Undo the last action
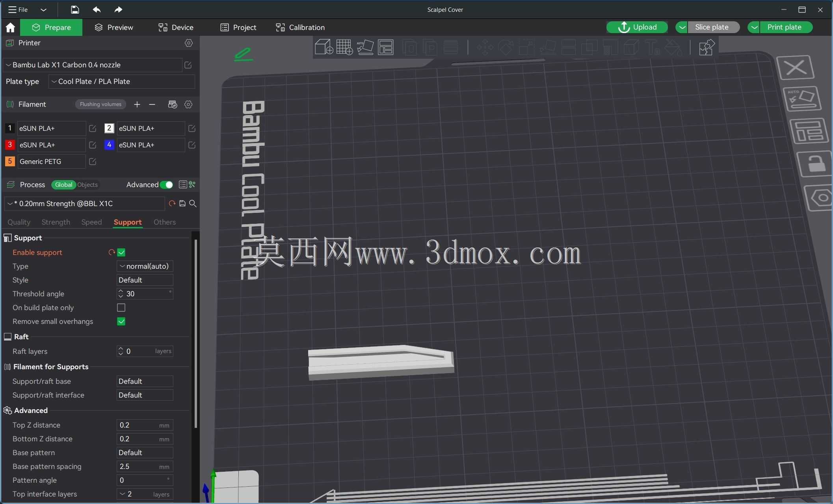833x504 pixels. coord(97,9)
